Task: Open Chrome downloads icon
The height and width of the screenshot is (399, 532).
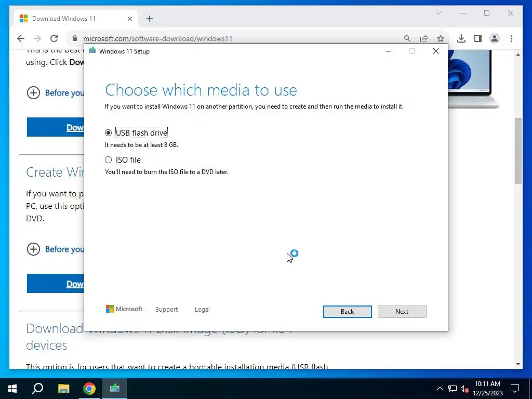Action: point(461,38)
